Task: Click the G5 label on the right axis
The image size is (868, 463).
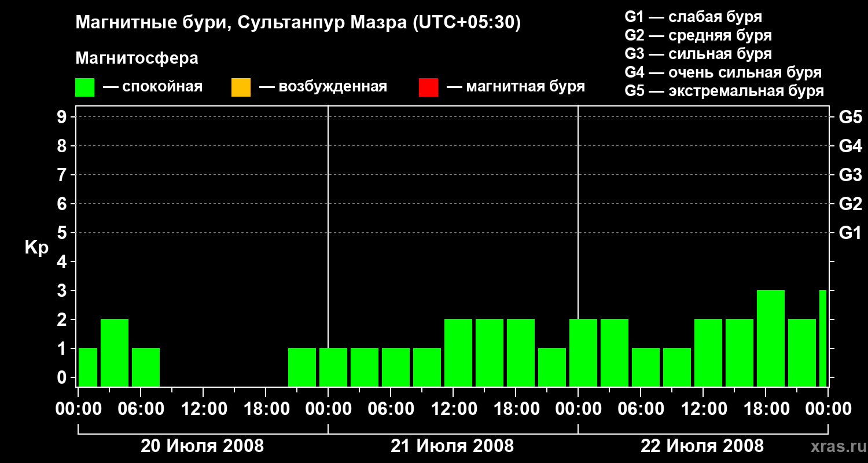Action: (x=851, y=117)
